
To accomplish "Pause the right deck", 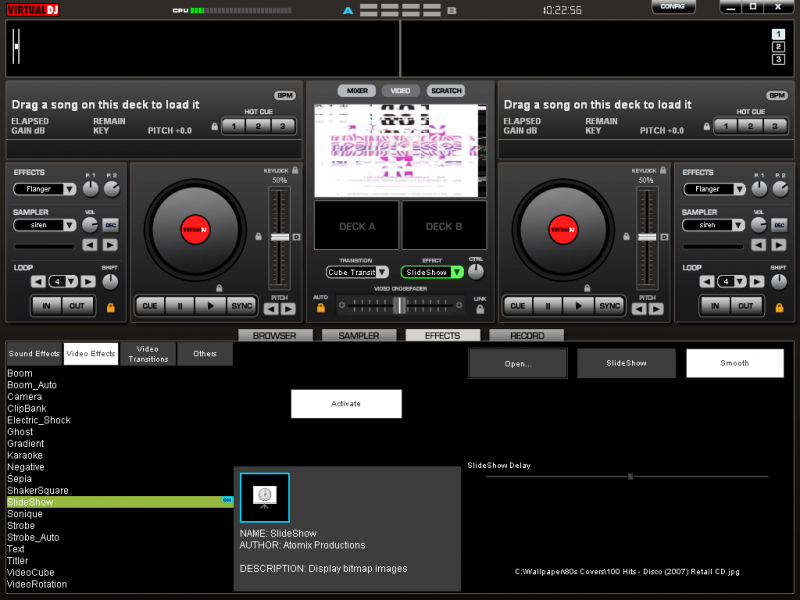I will pos(548,306).
